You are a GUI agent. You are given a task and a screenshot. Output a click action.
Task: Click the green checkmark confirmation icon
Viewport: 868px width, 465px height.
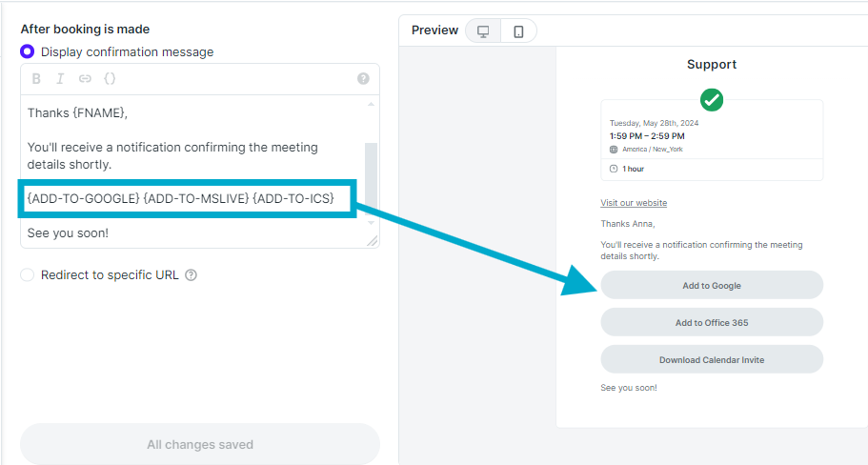click(x=712, y=100)
